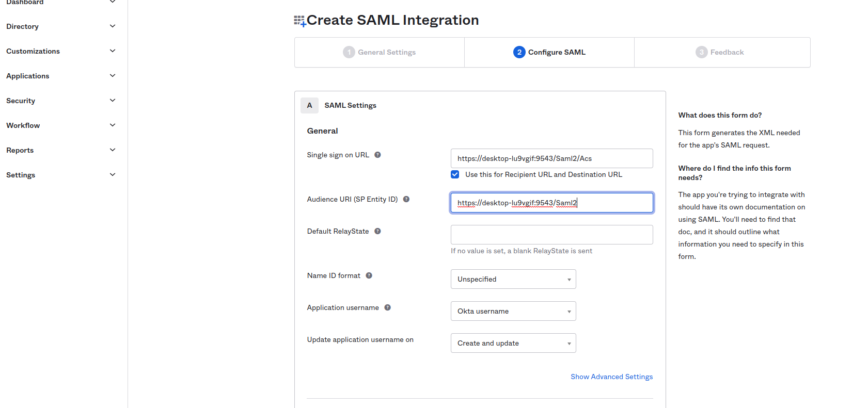Click the help icon beside Default RelayState
This screenshot has height=408, width=868.
[377, 231]
